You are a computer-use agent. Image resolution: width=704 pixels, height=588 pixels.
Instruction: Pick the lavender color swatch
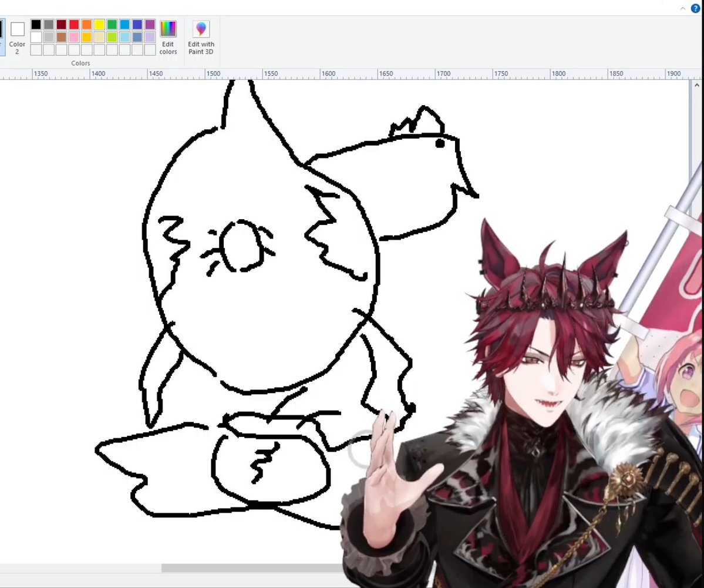pyautogui.click(x=150, y=37)
